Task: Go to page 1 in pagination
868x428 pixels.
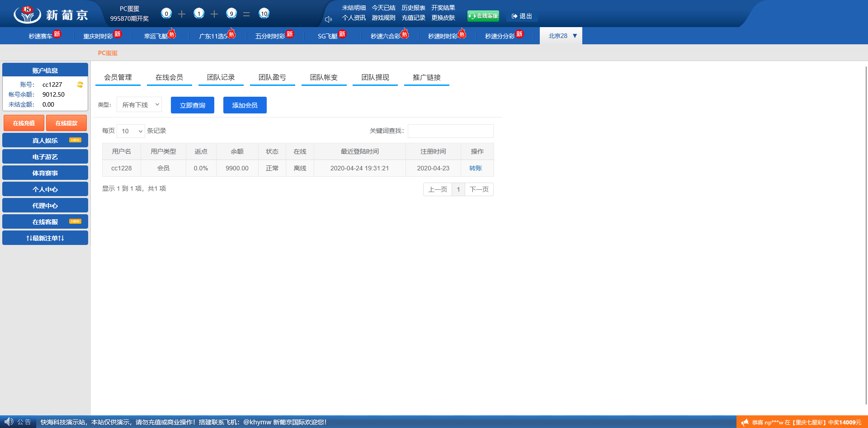Action: pyautogui.click(x=458, y=189)
